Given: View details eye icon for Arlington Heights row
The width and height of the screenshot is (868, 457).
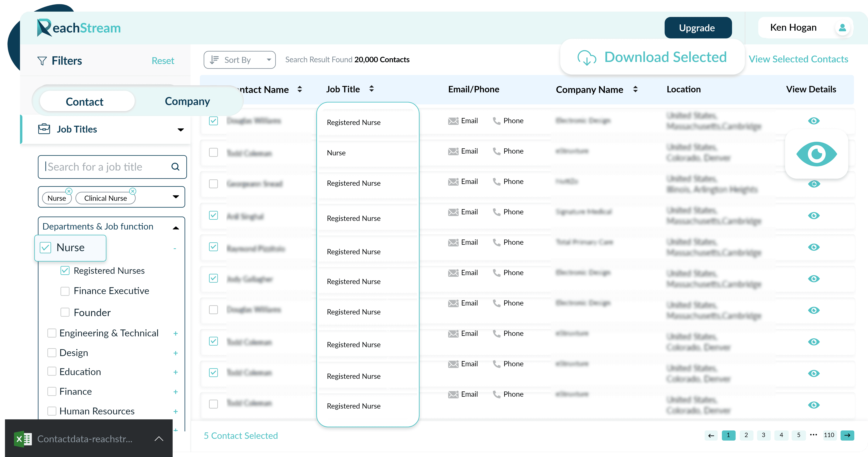Looking at the screenshot, I should [814, 184].
